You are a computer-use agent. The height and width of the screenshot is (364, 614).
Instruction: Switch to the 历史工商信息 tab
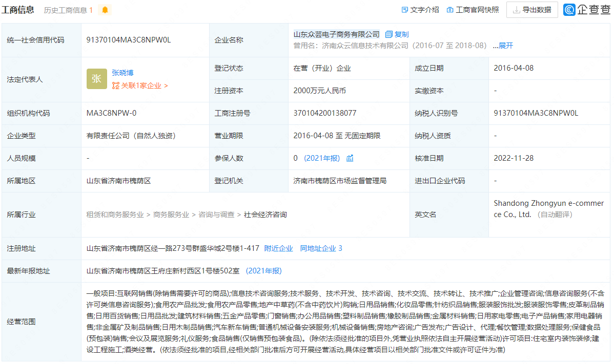click(68, 10)
